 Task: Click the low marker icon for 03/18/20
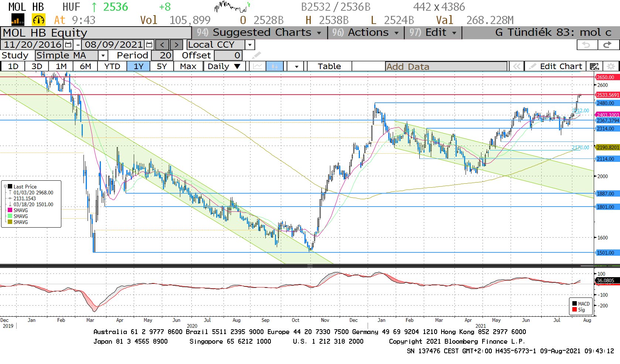pos(10,204)
